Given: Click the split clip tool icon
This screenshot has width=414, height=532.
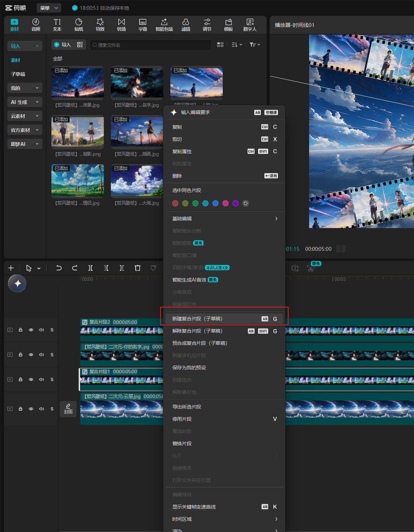Looking at the screenshot, I should (x=90, y=268).
